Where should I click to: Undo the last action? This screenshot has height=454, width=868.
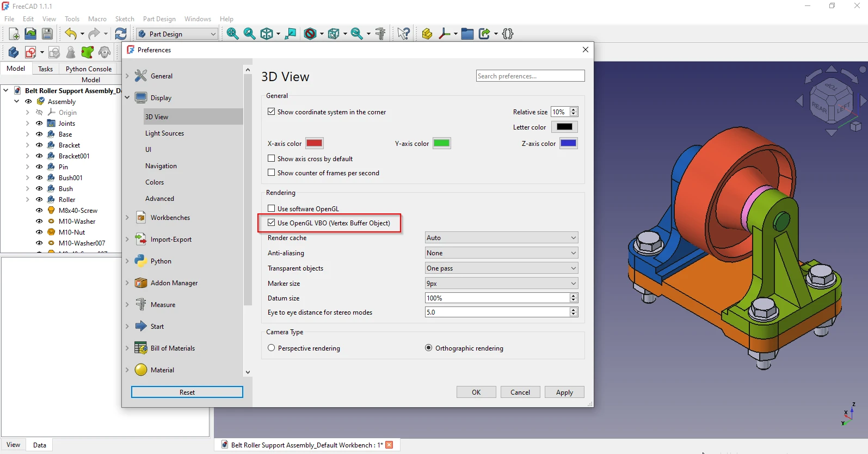tap(71, 34)
